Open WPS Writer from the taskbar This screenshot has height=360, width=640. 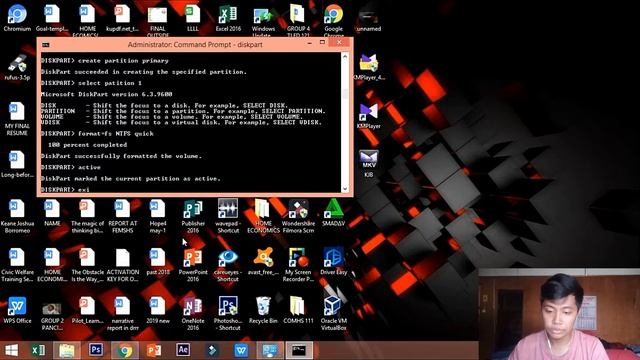point(241,350)
